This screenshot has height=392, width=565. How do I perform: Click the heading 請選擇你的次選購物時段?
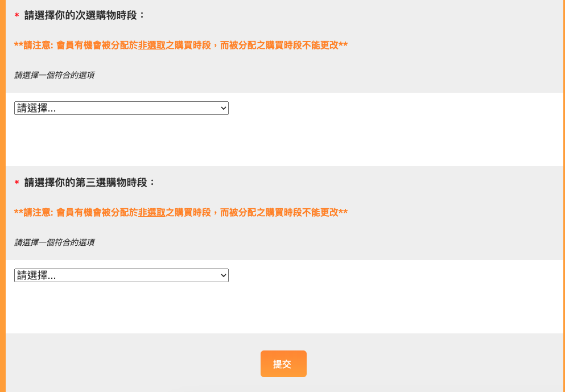(85, 15)
